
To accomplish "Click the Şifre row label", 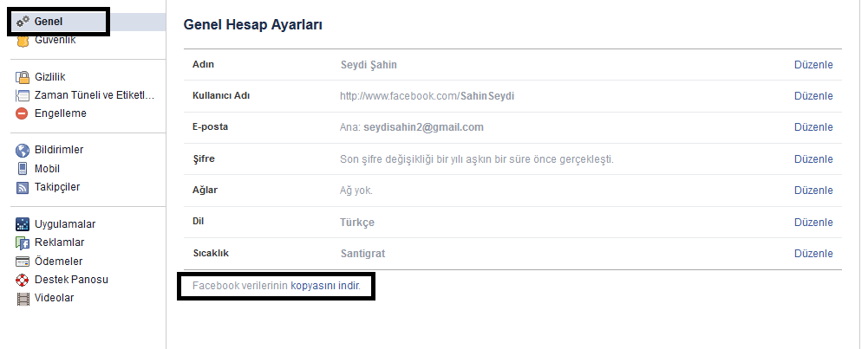I will point(203,158).
